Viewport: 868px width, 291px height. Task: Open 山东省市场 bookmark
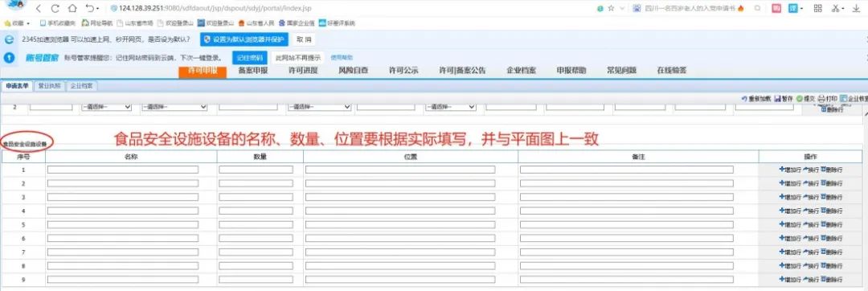(135, 23)
